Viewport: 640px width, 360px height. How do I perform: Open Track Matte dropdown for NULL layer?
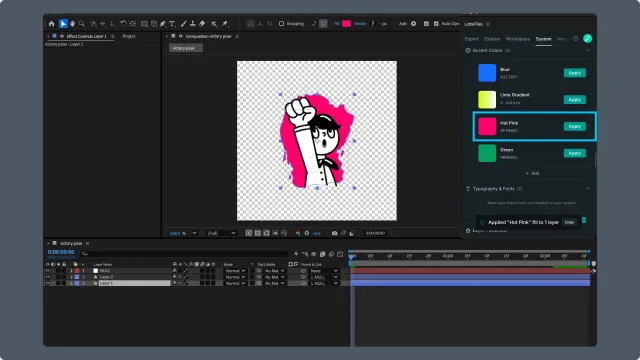(274, 271)
